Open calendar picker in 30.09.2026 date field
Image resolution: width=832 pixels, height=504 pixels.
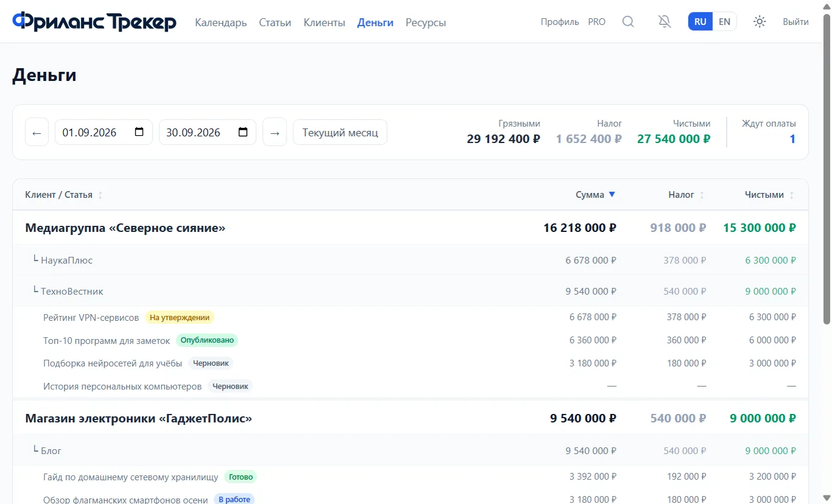point(243,132)
